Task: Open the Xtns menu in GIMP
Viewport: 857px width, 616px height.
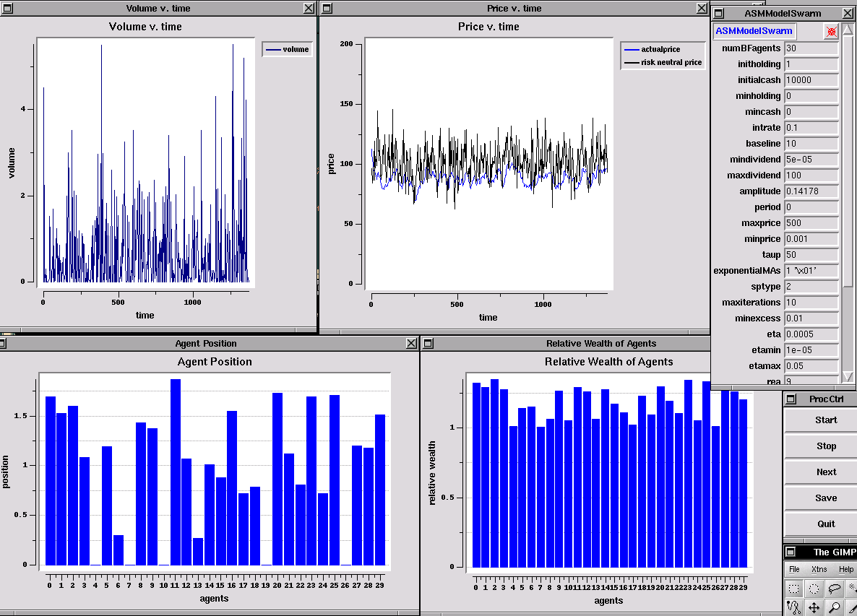Action: tap(819, 570)
